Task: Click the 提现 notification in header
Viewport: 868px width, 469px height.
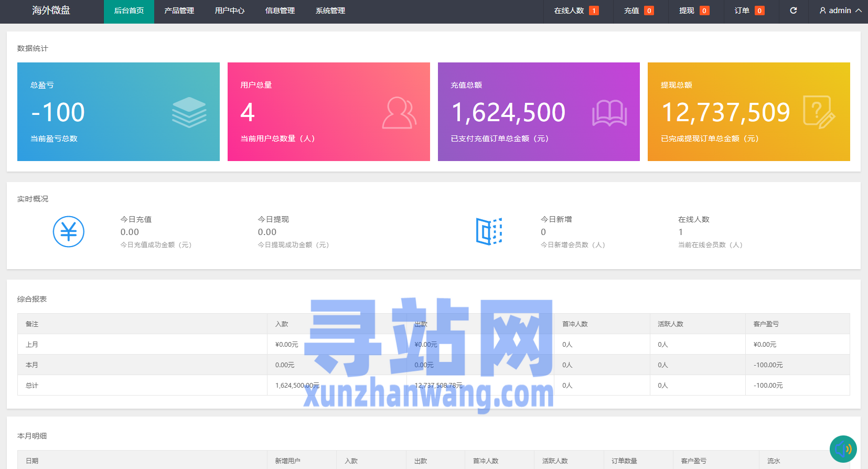Action: pos(687,10)
